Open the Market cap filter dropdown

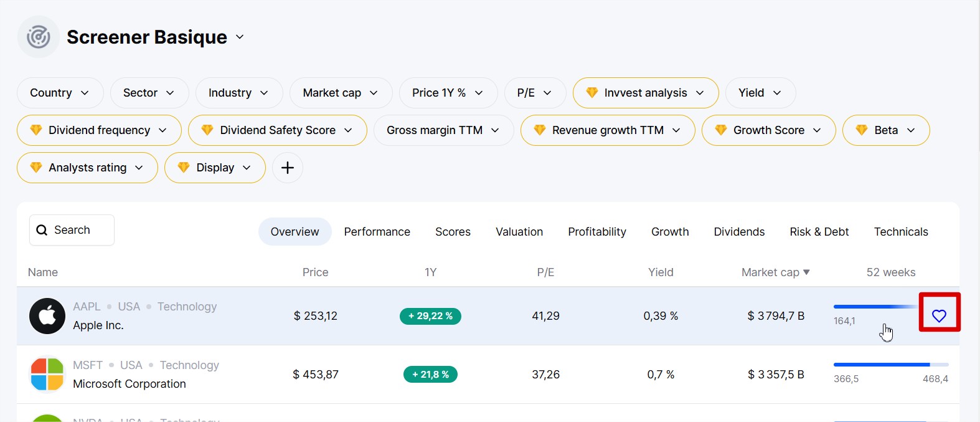point(341,93)
